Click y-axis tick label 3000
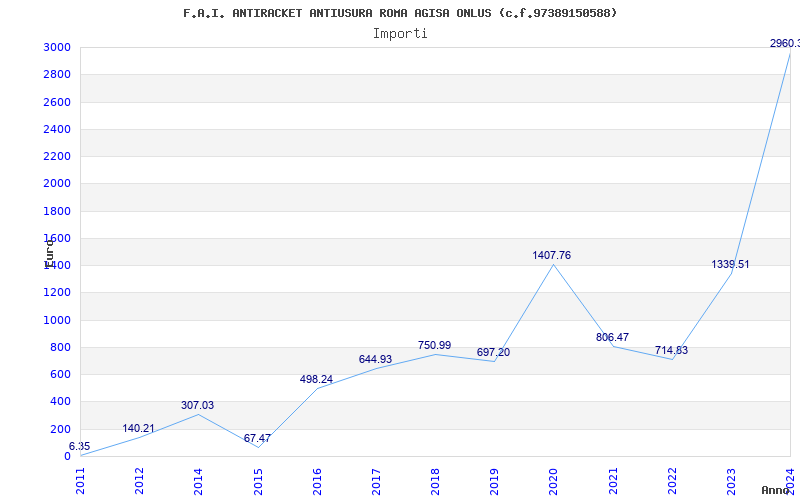The width and height of the screenshot is (800, 500). [57, 47]
